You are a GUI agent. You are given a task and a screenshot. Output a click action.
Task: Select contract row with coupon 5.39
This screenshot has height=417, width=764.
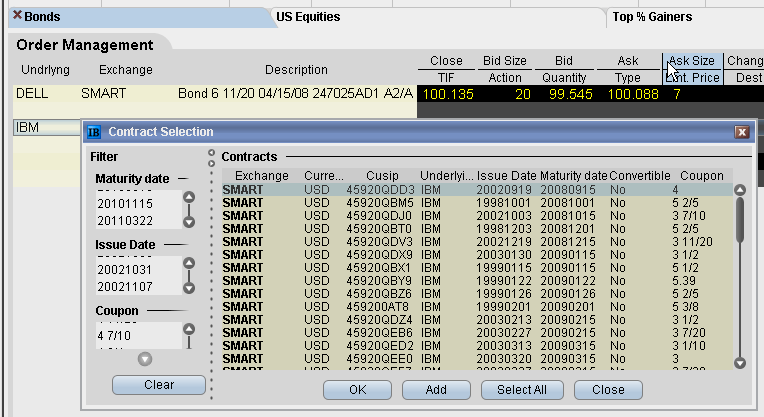click(478, 281)
